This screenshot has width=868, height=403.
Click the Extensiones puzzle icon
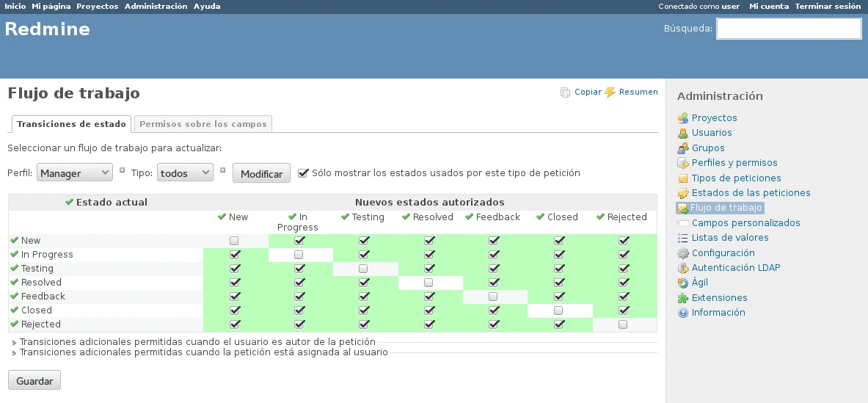682,298
